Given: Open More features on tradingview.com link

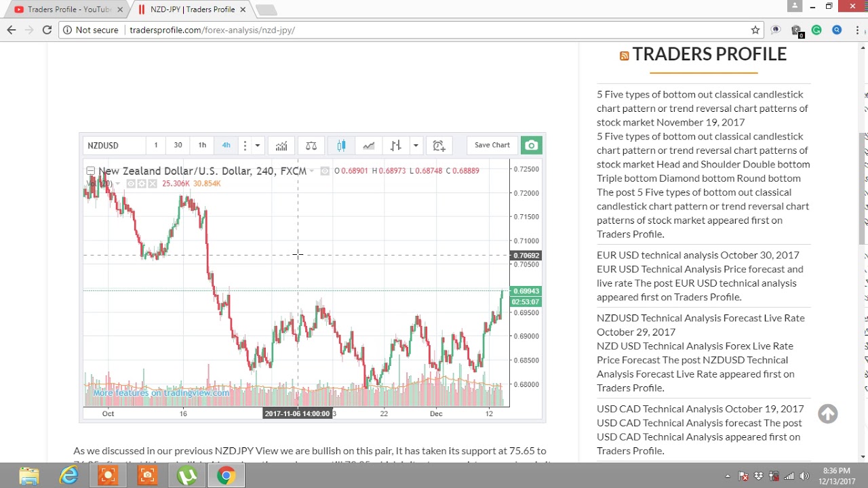Looking at the screenshot, I should point(161,393).
